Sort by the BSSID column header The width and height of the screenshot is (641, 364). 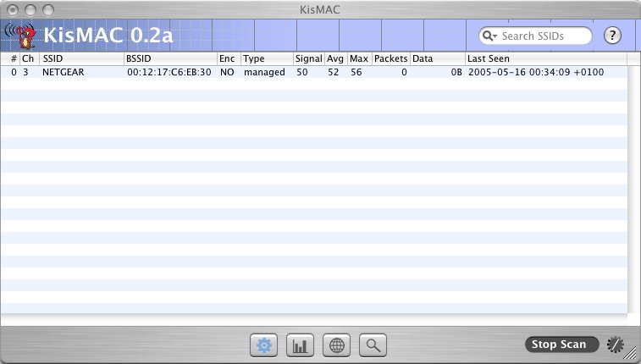click(x=169, y=59)
